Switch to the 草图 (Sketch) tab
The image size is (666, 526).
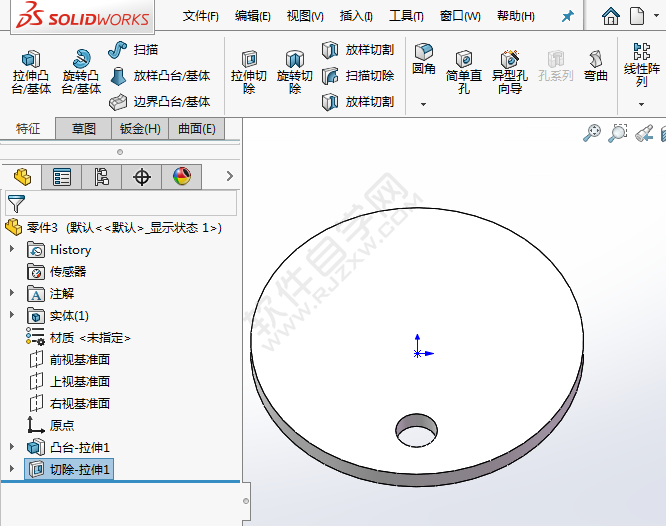84,128
